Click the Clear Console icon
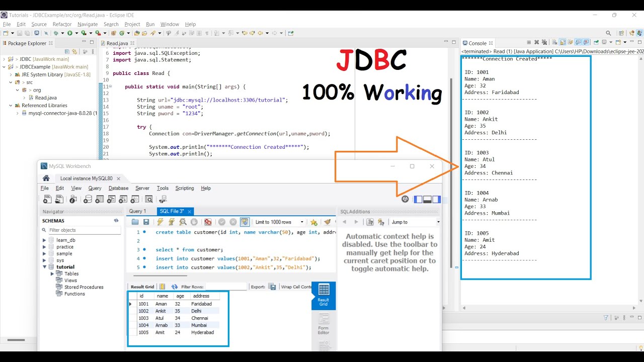This screenshot has width=644, height=362. point(554,43)
